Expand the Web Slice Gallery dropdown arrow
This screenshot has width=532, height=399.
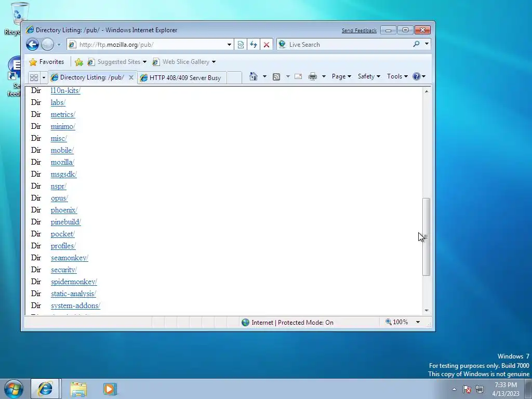pos(214,62)
